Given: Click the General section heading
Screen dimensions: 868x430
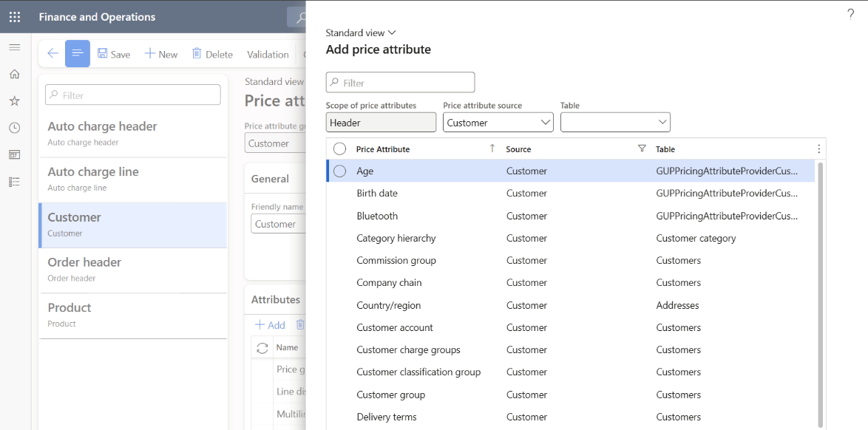Looking at the screenshot, I should point(270,179).
